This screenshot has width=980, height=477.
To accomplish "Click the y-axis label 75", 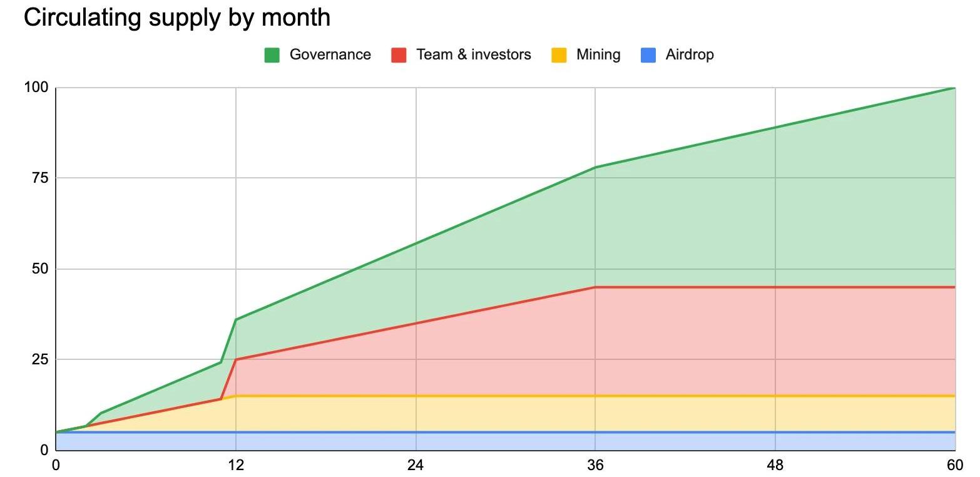I will pyautogui.click(x=40, y=178).
